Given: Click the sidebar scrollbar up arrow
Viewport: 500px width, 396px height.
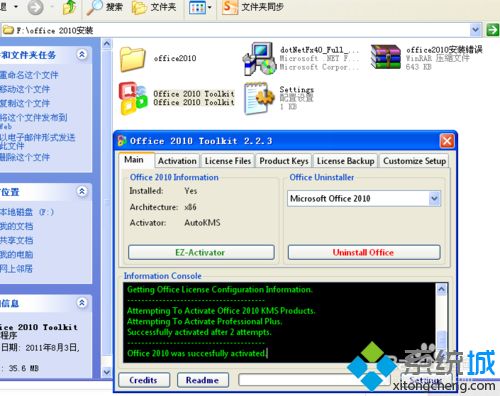Looking at the screenshot, I should [x=107, y=44].
